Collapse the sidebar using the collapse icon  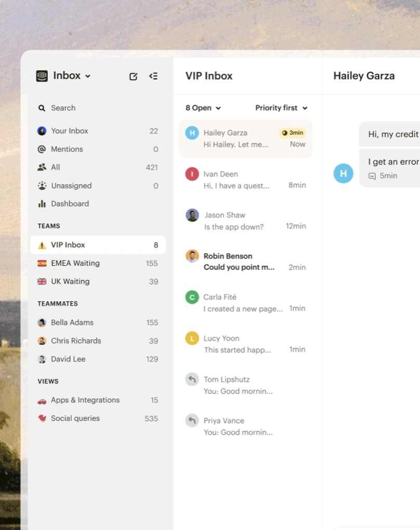click(x=153, y=76)
